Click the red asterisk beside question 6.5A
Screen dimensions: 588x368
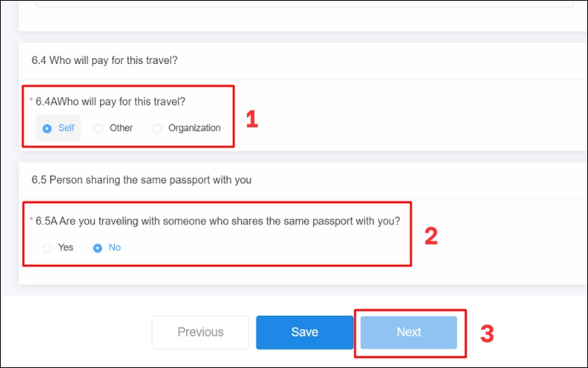point(31,221)
